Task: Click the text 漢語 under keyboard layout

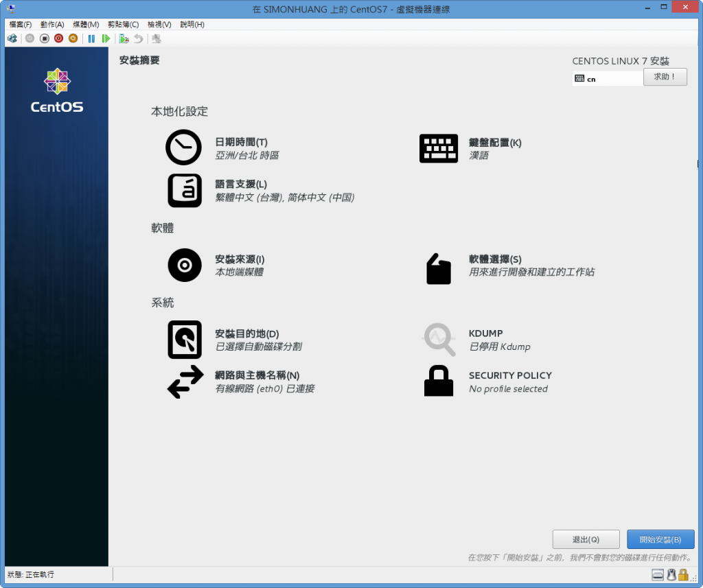Action: click(x=479, y=155)
